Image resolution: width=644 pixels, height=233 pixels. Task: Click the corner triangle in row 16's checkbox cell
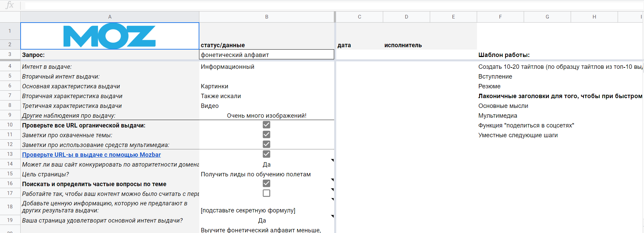tap(332, 180)
